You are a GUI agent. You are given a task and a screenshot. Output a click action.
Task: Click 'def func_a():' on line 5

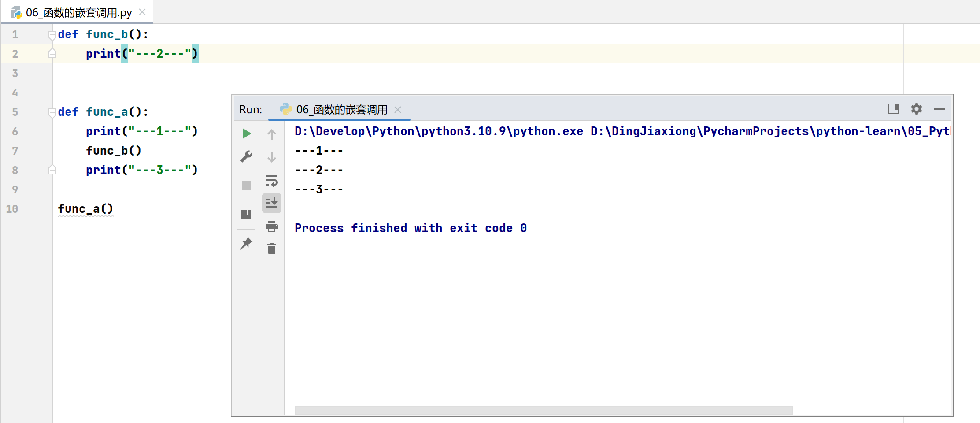(x=103, y=112)
